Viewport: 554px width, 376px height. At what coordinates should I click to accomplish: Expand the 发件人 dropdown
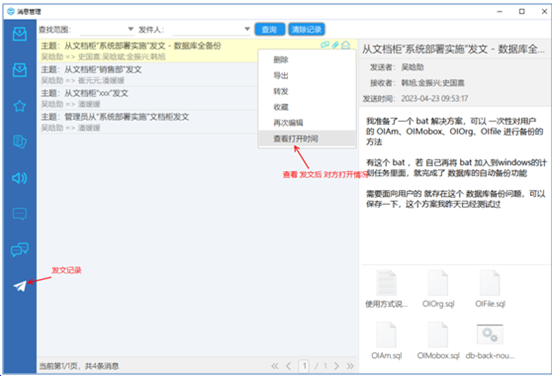point(211,29)
